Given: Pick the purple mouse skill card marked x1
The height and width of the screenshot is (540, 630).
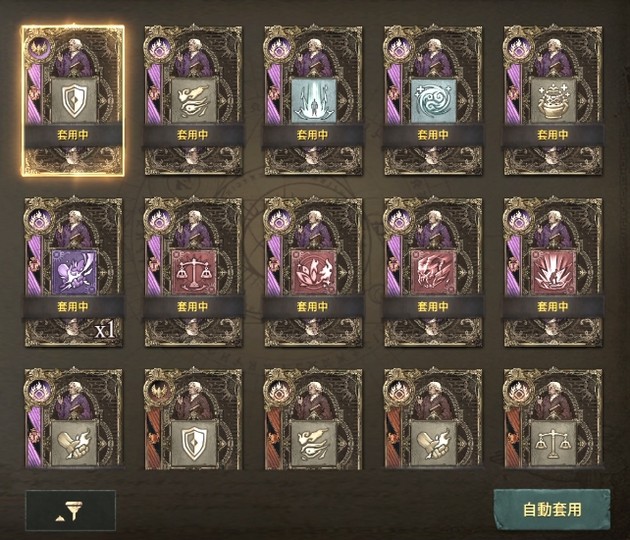Looking at the screenshot, I should coord(73,272).
